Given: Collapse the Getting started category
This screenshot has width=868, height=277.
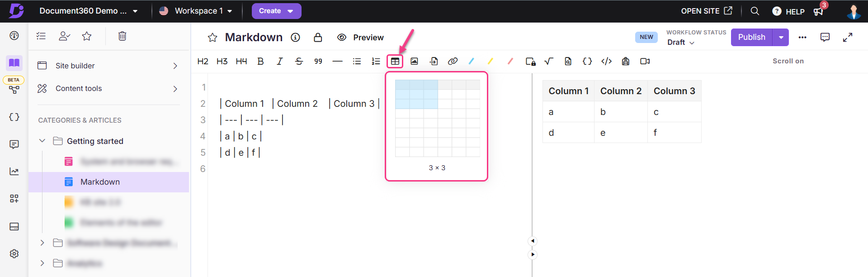Looking at the screenshot, I should 42,141.
